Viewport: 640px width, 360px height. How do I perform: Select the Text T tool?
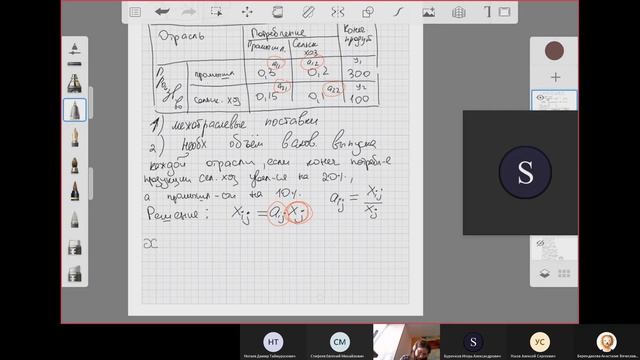click(x=487, y=12)
